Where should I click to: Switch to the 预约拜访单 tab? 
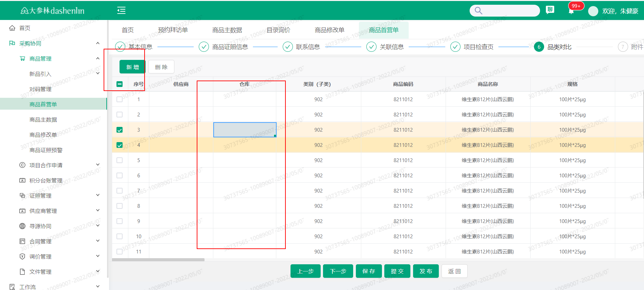pos(173,30)
